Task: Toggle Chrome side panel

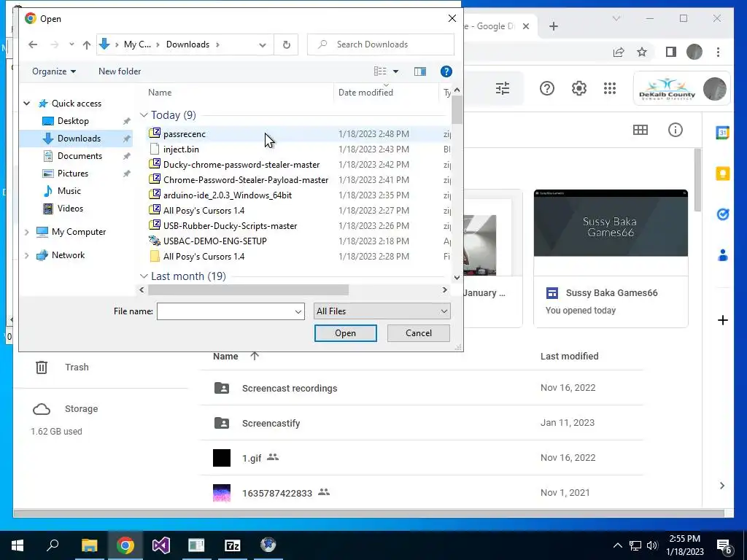Action: (671, 52)
